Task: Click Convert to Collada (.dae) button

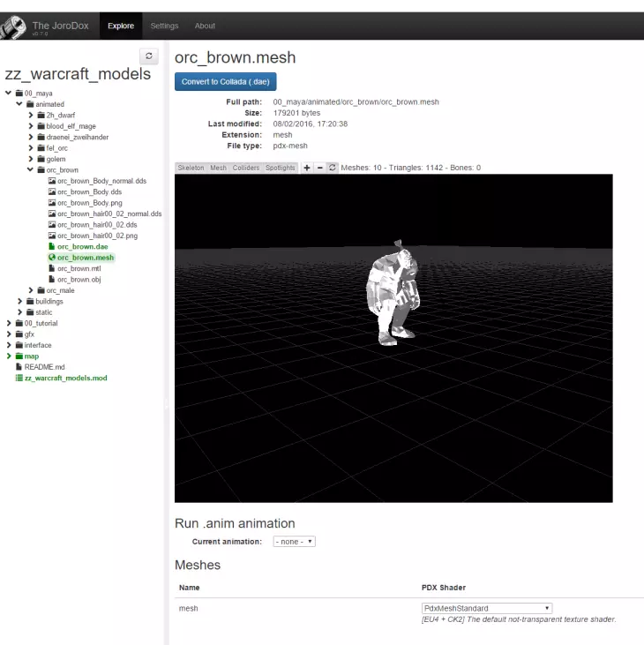Action: 226,82
